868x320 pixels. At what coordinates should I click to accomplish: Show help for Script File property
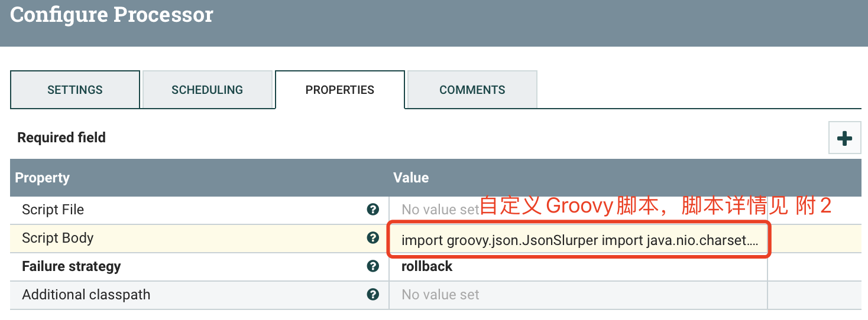[x=373, y=210]
